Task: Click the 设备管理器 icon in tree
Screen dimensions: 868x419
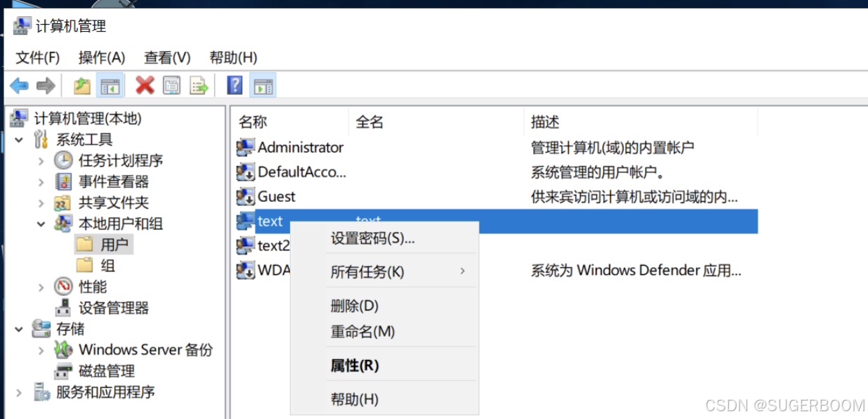Action: (x=63, y=307)
